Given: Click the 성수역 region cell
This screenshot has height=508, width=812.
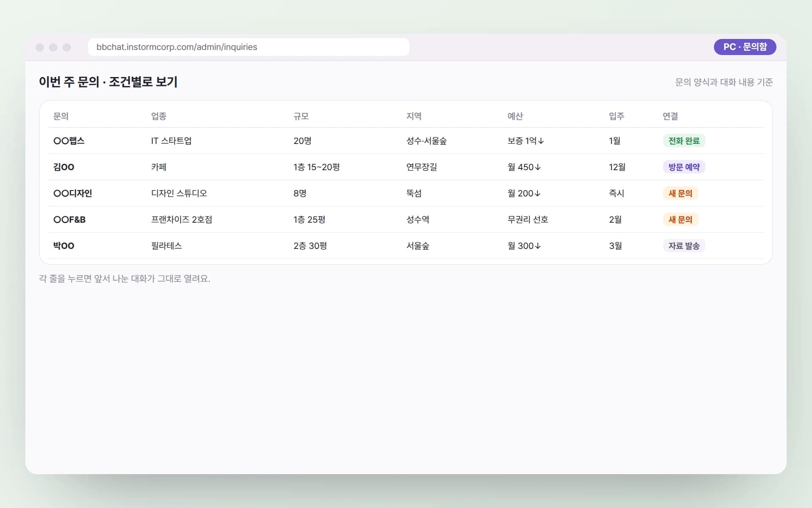Looking at the screenshot, I should 418,219.
